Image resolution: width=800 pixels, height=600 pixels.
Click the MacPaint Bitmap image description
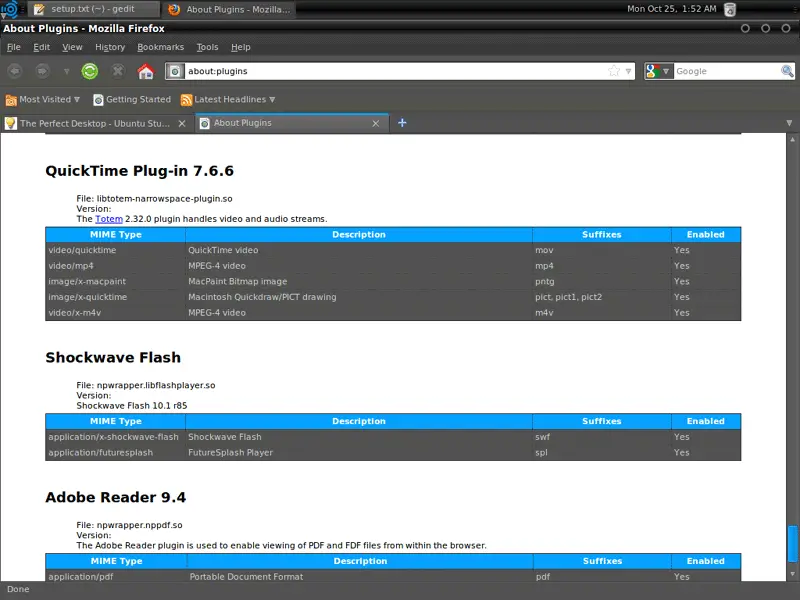237,281
